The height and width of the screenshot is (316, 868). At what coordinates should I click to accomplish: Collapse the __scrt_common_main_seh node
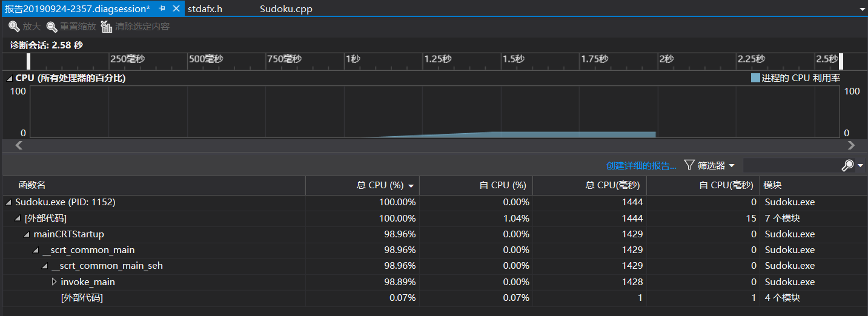(x=45, y=266)
